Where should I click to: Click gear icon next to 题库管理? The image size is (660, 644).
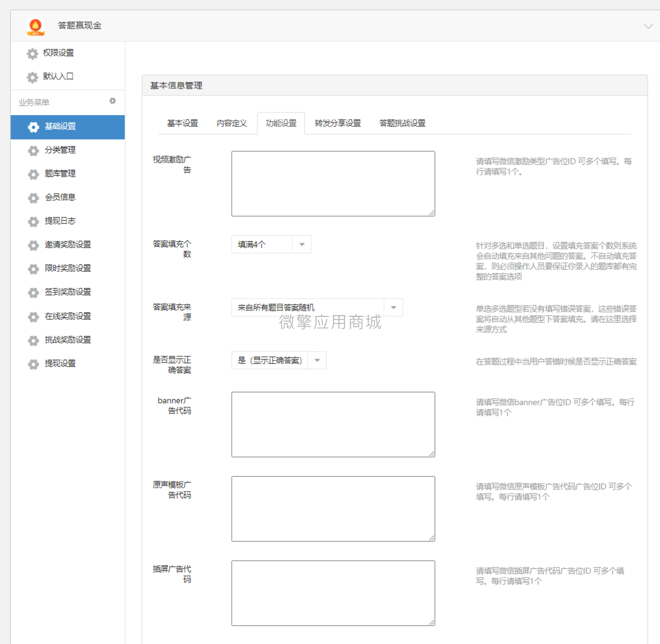coord(33,174)
